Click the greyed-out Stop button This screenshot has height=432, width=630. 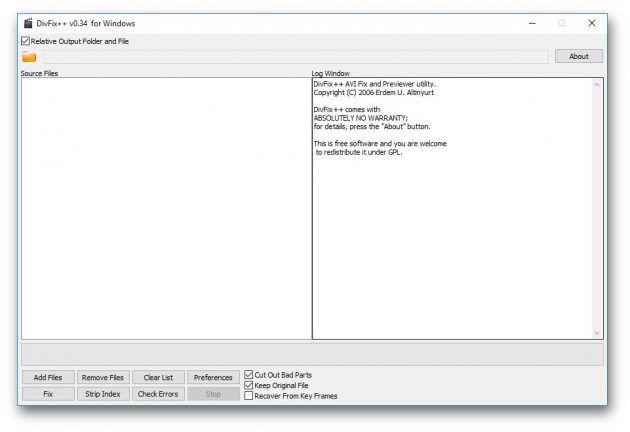pyautogui.click(x=213, y=394)
